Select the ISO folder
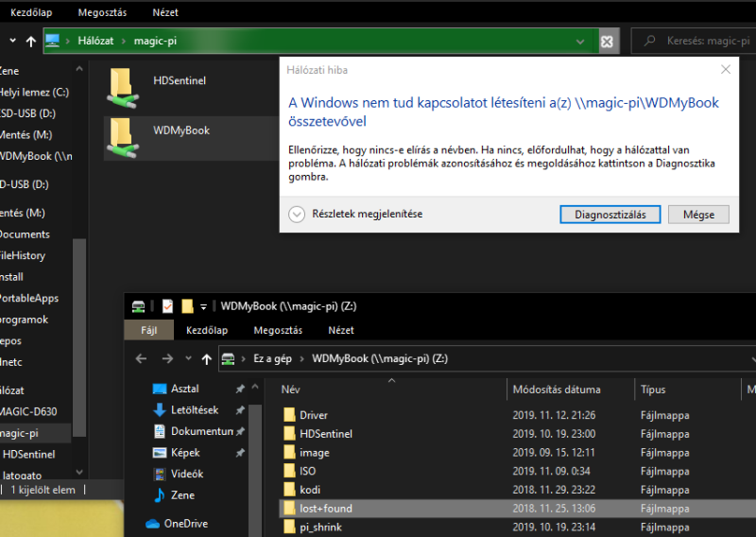 [307, 471]
